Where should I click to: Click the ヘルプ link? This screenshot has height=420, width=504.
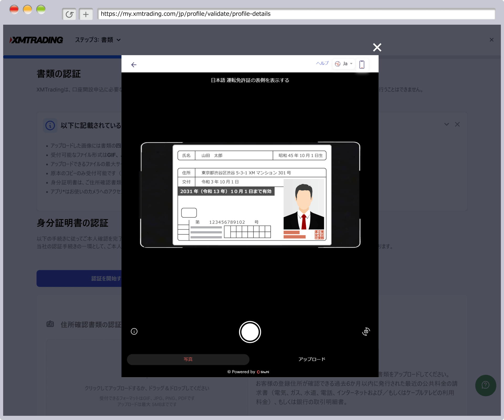(x=322, y=63)
